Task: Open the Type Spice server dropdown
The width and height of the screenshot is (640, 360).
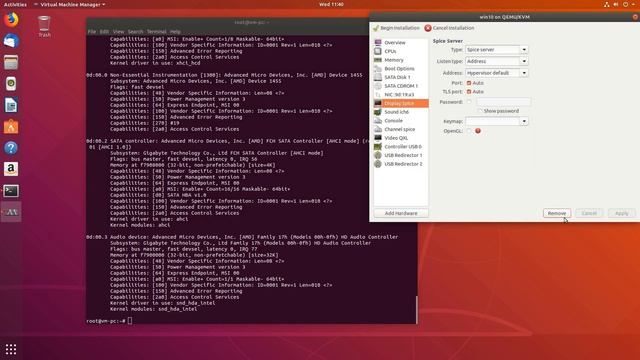Action: (497, 50)
